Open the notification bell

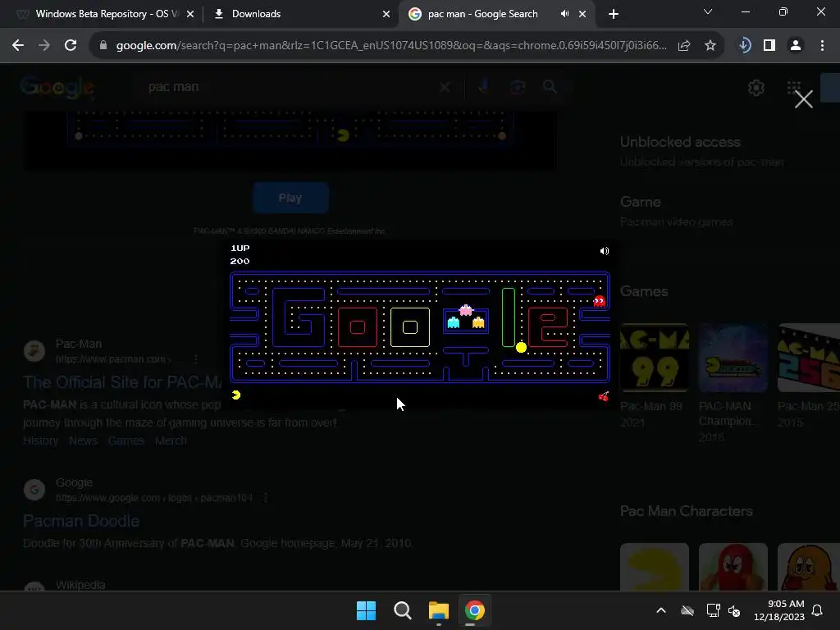[x=817, y=610]
